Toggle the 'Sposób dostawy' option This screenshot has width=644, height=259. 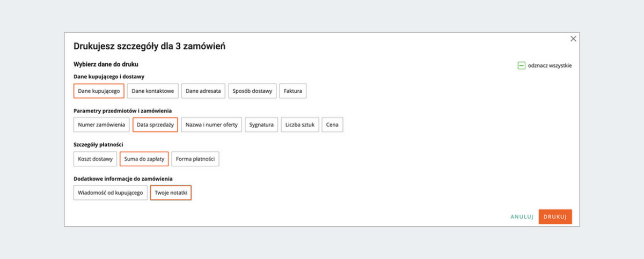click(x=253, y=91)
